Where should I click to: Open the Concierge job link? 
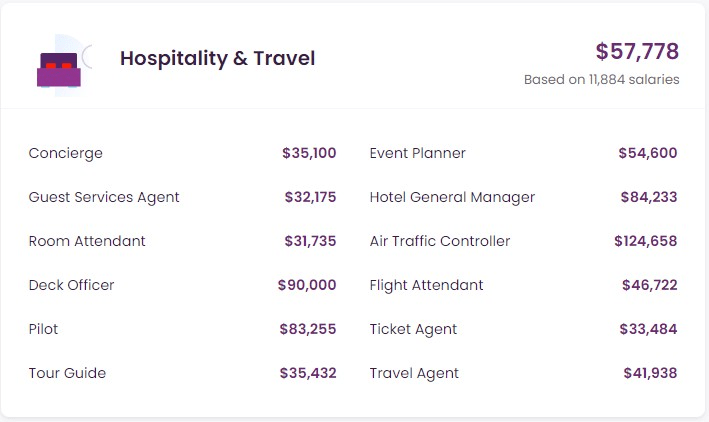[x=66, y=153]
